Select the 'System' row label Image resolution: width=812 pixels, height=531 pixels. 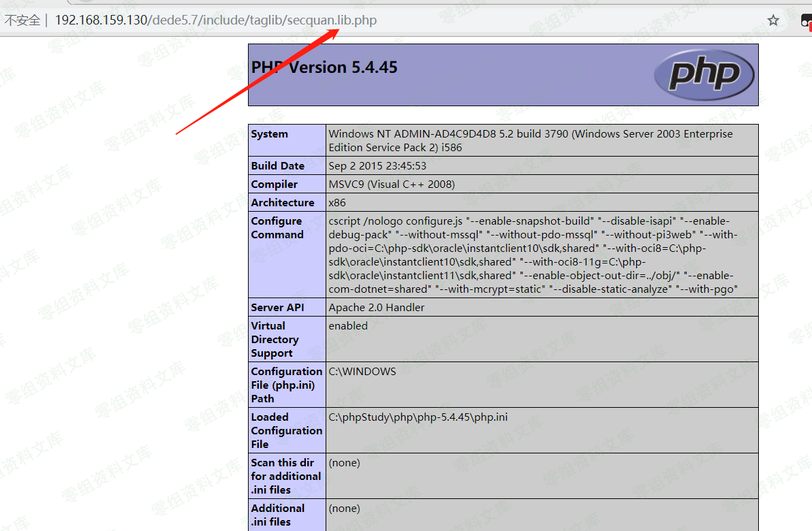(x=269, y=134)
